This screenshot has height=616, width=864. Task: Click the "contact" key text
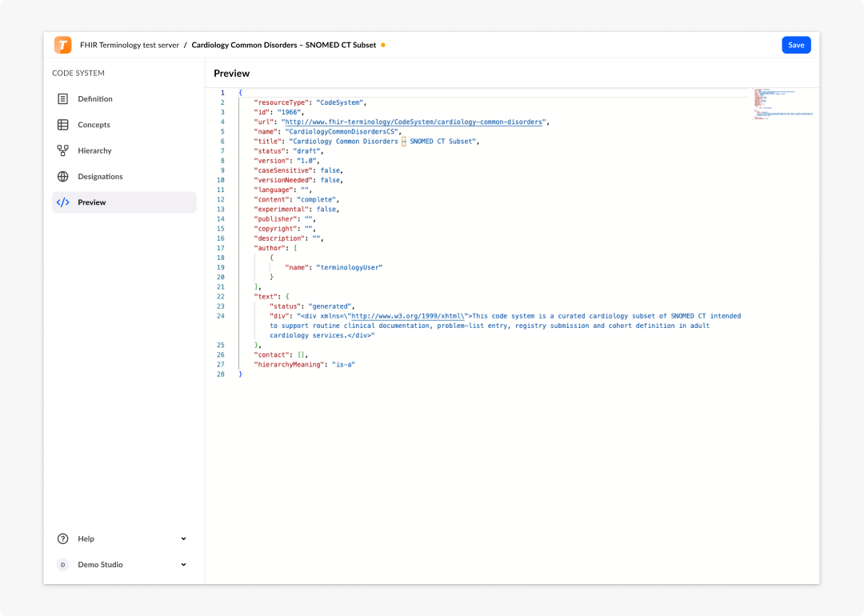pyautogui.click(x=271, y=355)
